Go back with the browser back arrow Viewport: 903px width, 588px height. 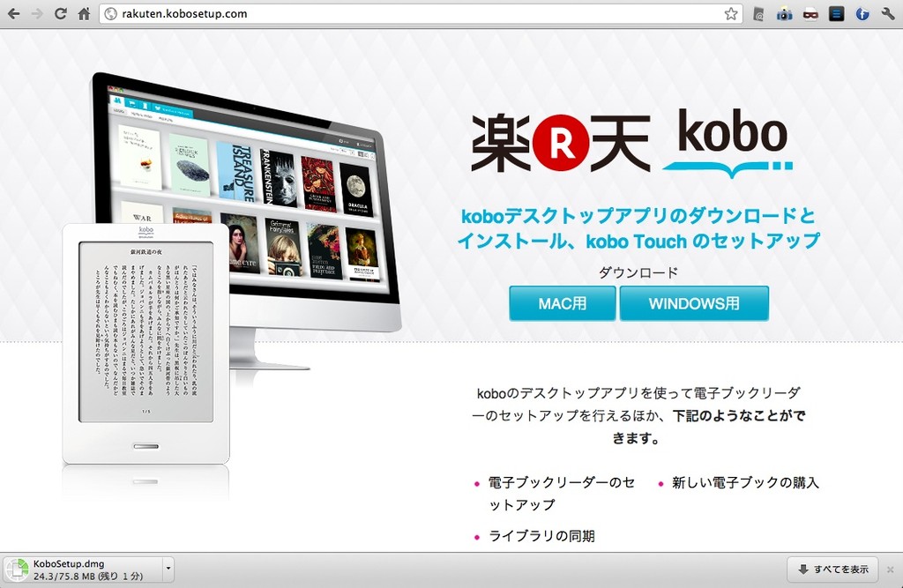pyautogui.click(x=13, y=14)
